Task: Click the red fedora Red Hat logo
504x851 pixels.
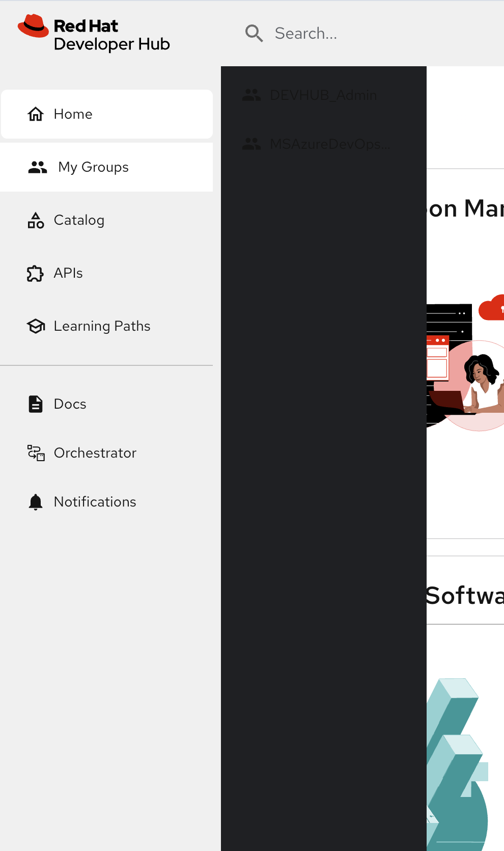Action: [x=33, y=26]
